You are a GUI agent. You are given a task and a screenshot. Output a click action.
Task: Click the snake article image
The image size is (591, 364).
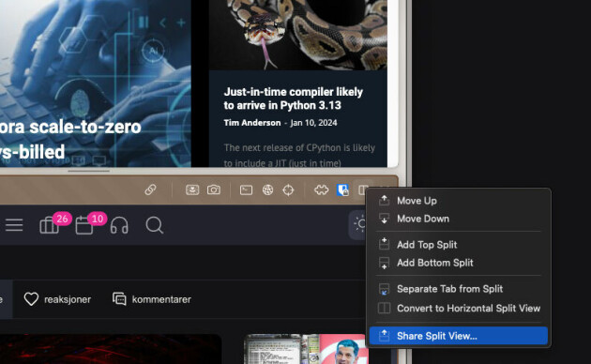[x=298, y=35]
